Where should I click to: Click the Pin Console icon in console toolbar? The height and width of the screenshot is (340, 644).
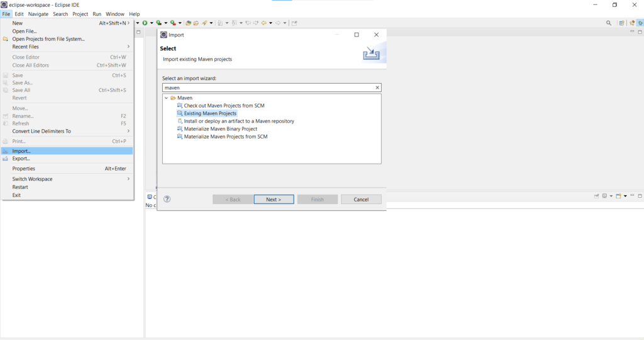596,196
